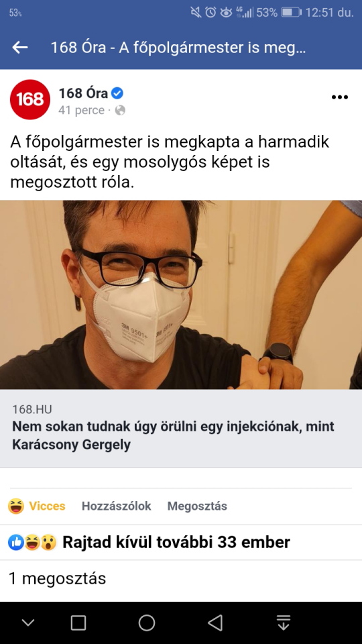Tap the 41 perce post timestamp
The image size is (362, 644).
pos(81,111)
